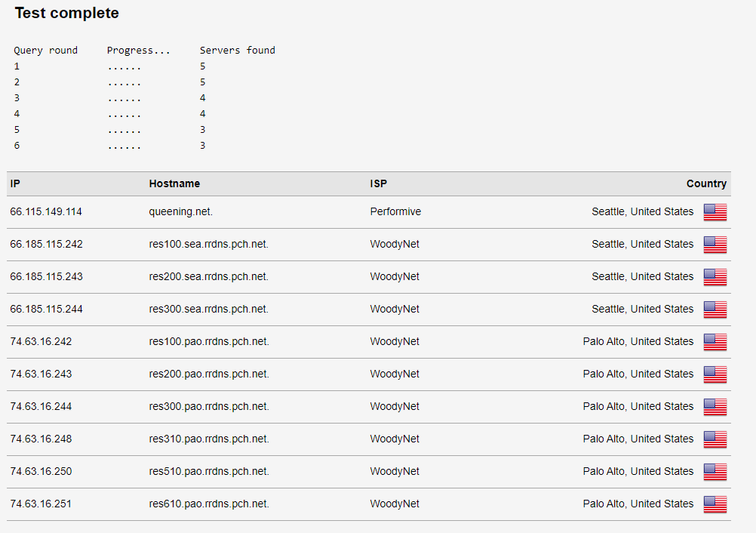Click the US flag in the 66.115.149.114 row
Screen dimensions: 756x533
(715, 211)
